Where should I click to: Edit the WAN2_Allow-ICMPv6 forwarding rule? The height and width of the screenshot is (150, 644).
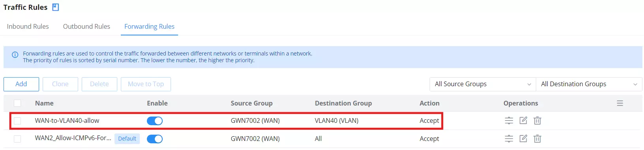523,139
